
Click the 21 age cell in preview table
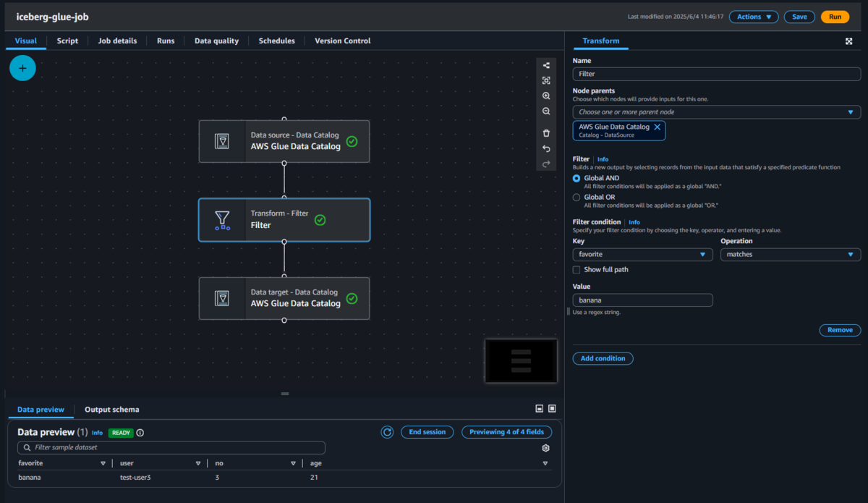(x=314, y=478)
